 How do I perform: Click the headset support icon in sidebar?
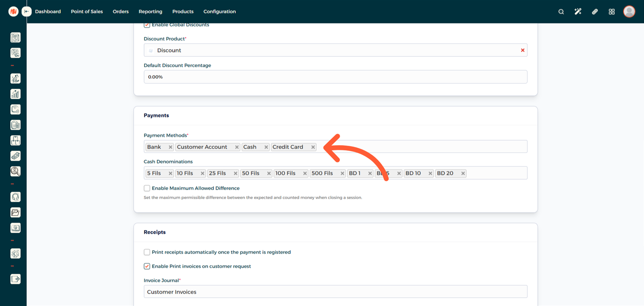(x=16, y=197)
